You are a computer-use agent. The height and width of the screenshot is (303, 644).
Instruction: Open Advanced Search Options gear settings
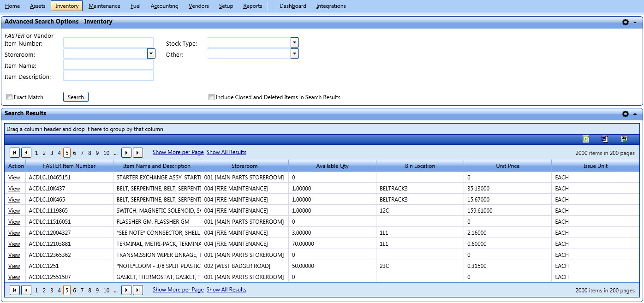click(x=626, y=22)
